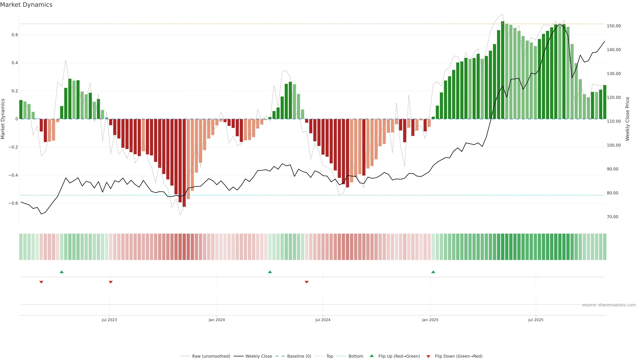Click green flip-up marker just after Jan 2025

tap(433, 272)
